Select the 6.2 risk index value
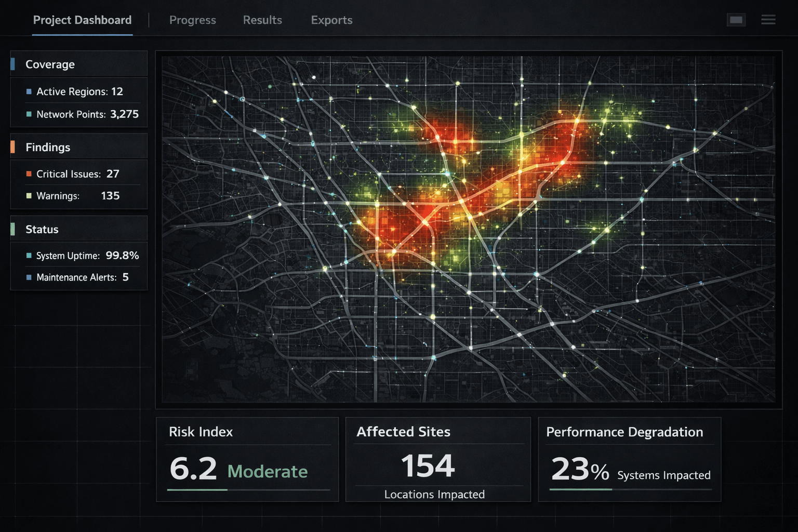798x532 pixels. pyautogui.click(x=193, y=468)
